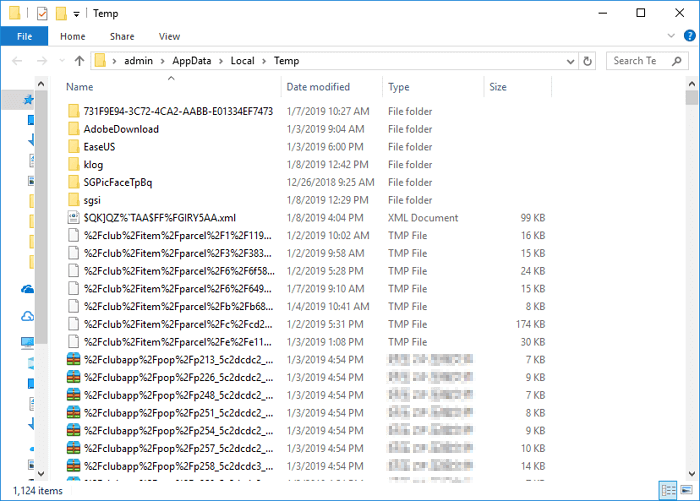Select the OneDrive cloud icon in navigation pane
Viewport: 700px width, 501px height.
point(28,290)
